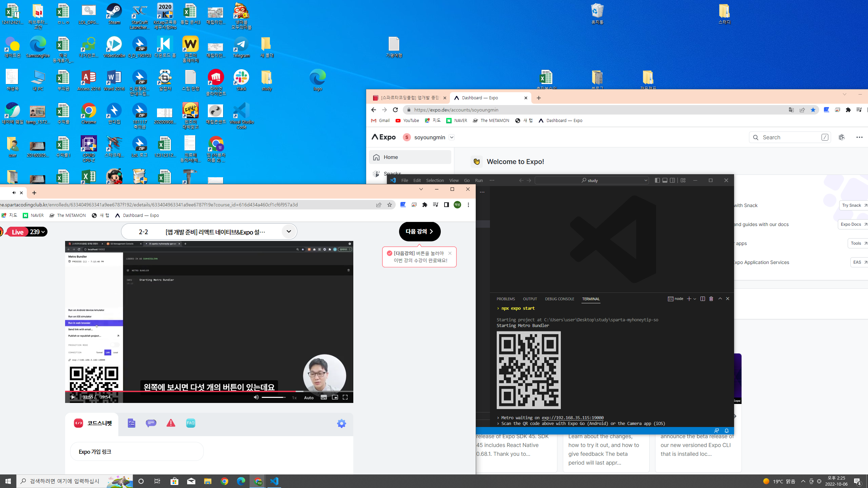
Task: Open the Steam desktop shortcut
Action: pos(114,14)
